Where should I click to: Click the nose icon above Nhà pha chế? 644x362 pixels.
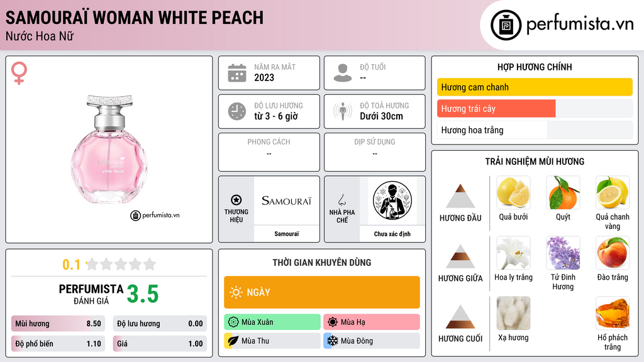point(341,200)
